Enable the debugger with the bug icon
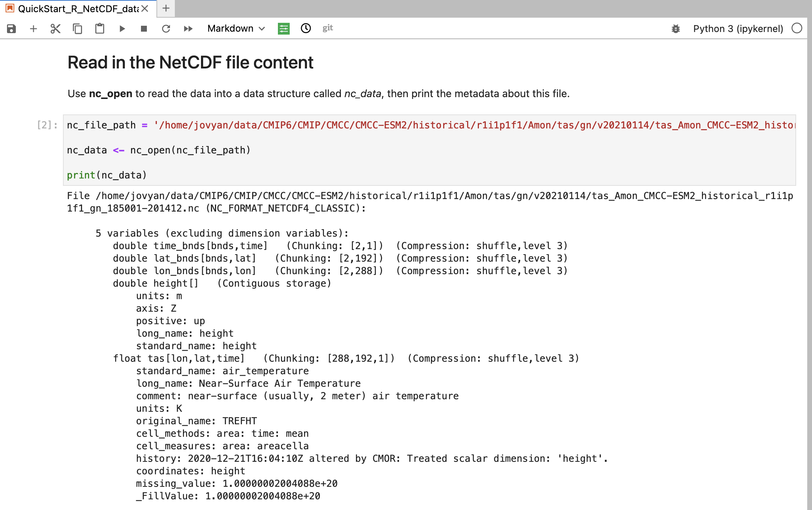The image size is (812, 510). point(675,28)
